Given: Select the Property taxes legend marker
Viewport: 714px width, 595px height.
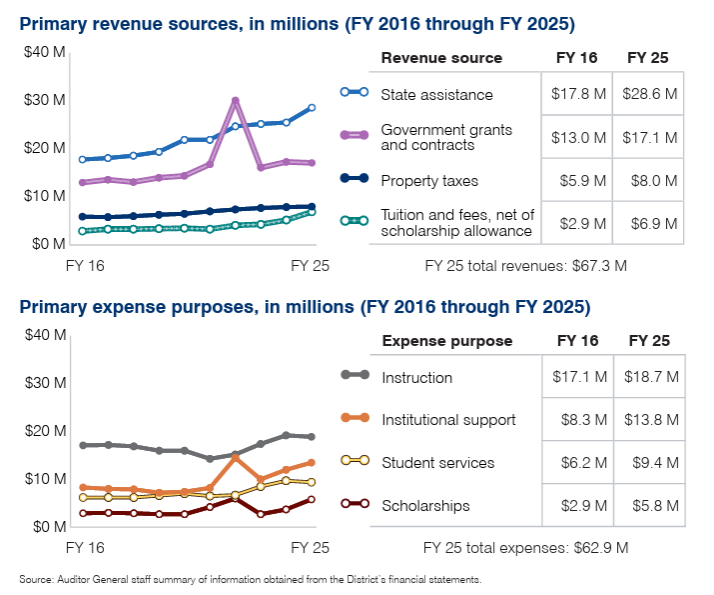Looking at the screenshot, I should (x=355, y=180).
